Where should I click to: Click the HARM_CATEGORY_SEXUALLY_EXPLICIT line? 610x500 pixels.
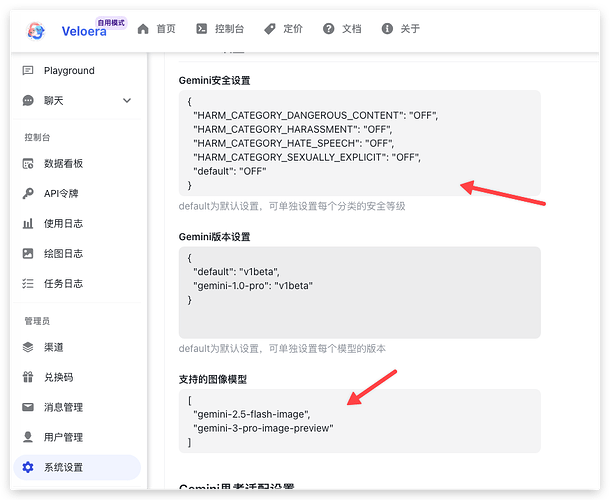(x=307, y=158)
